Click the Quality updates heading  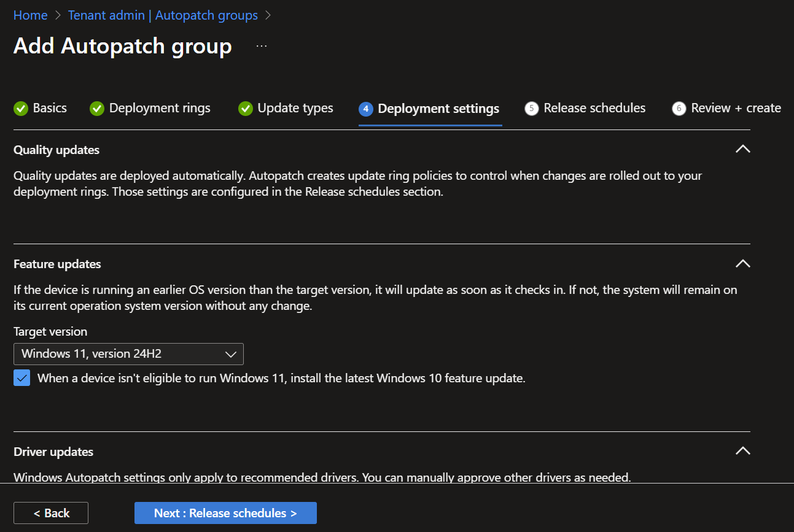[x=56, y=150]
